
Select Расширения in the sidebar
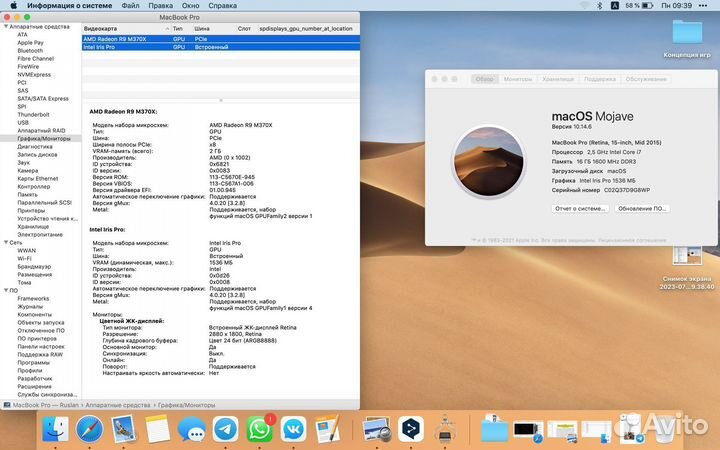click(34, 387)
